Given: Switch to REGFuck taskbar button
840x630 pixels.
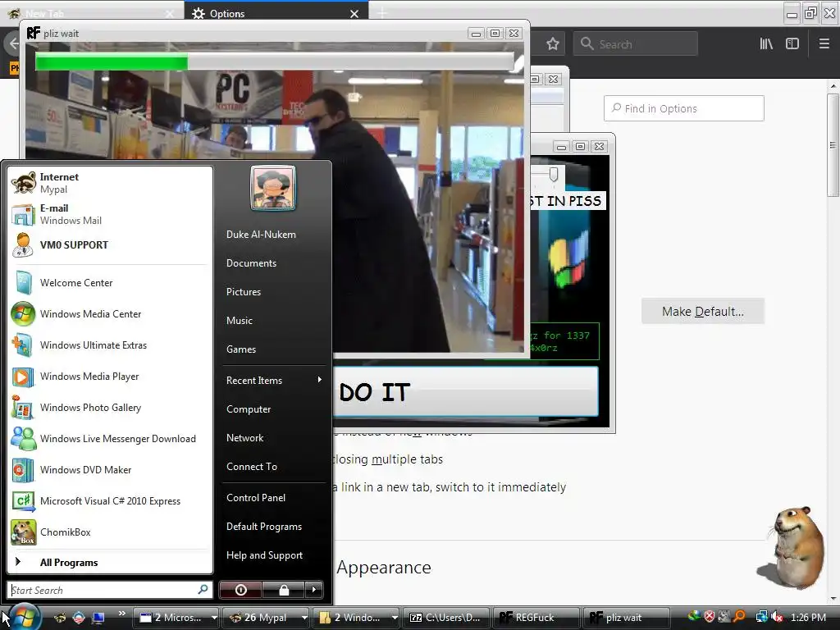Looking at the screenshot, I should tap(536, 617).
